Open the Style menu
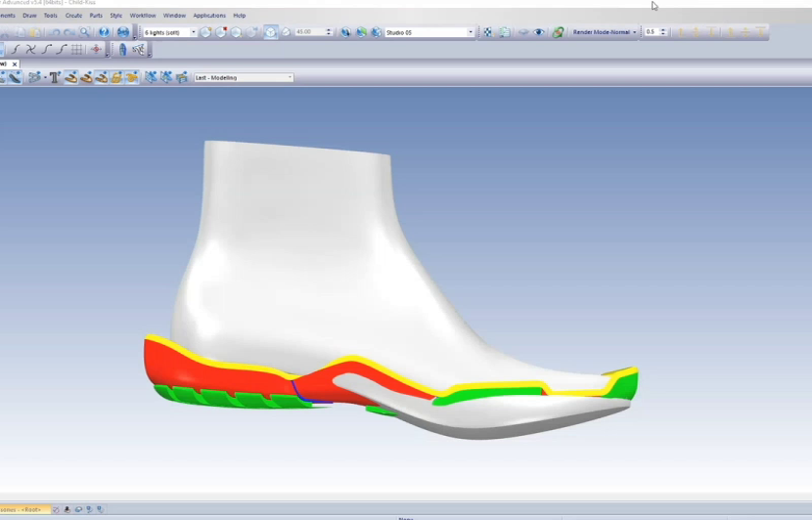This screenshot has width=812, height=520. pyautogui.click(x=116, y=16)
